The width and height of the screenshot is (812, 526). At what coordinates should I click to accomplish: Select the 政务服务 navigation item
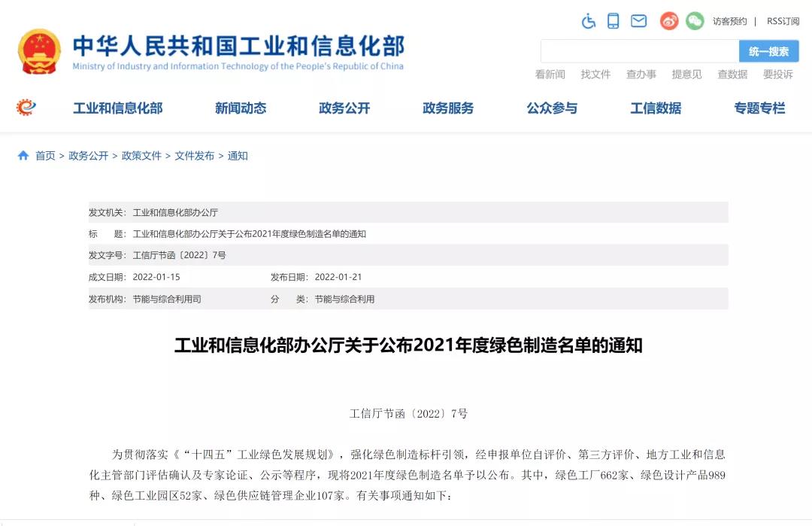click(448, 108)
